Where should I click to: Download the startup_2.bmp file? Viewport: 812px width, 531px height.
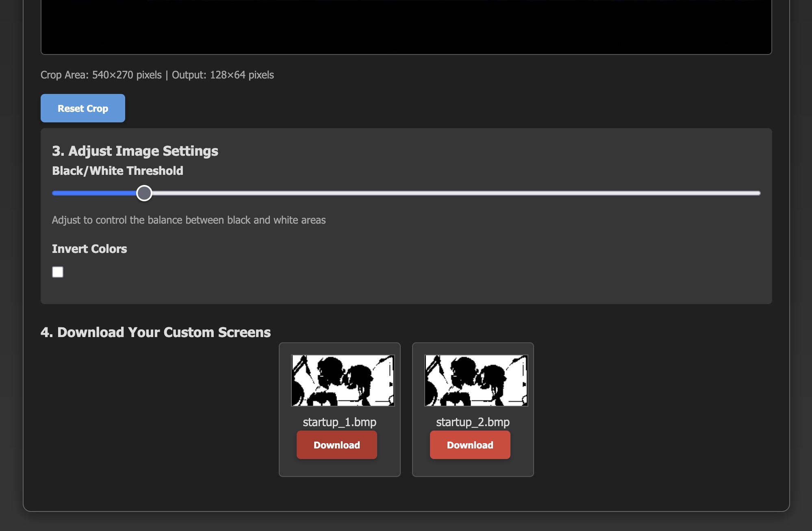click(x=470, y=445)
